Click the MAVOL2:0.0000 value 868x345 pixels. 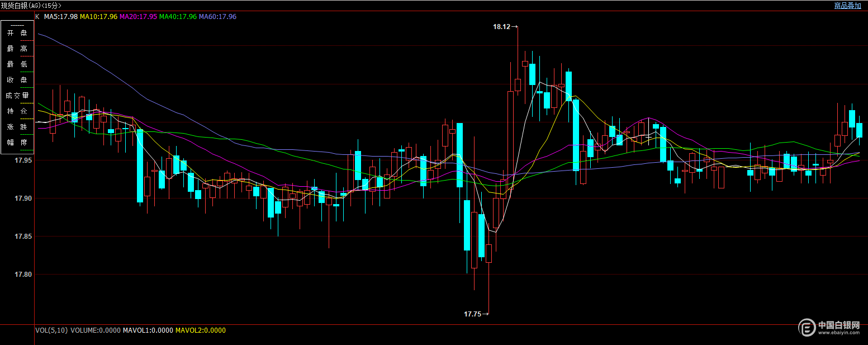pos(201,330)
